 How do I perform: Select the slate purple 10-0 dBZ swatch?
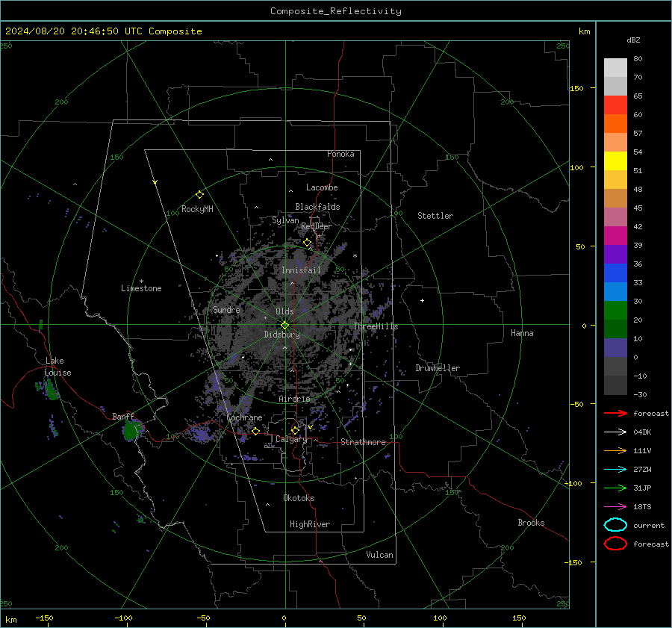615,348
